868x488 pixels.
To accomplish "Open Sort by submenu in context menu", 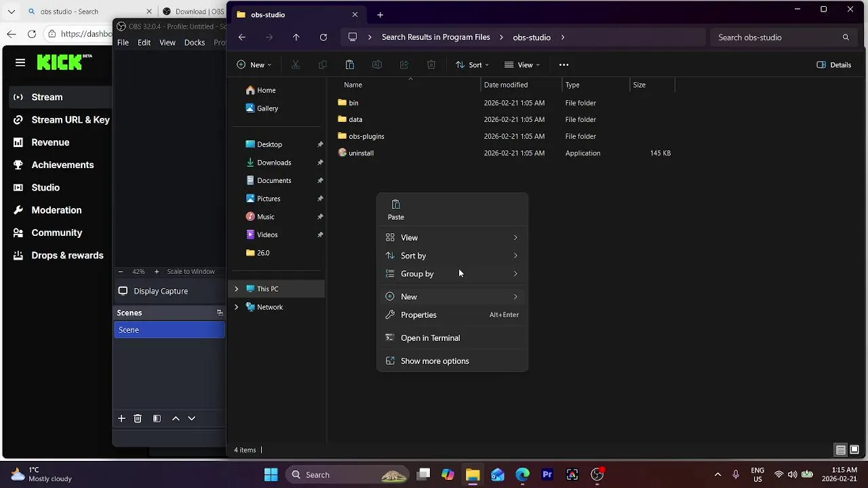I will click(x=452, y=256).
